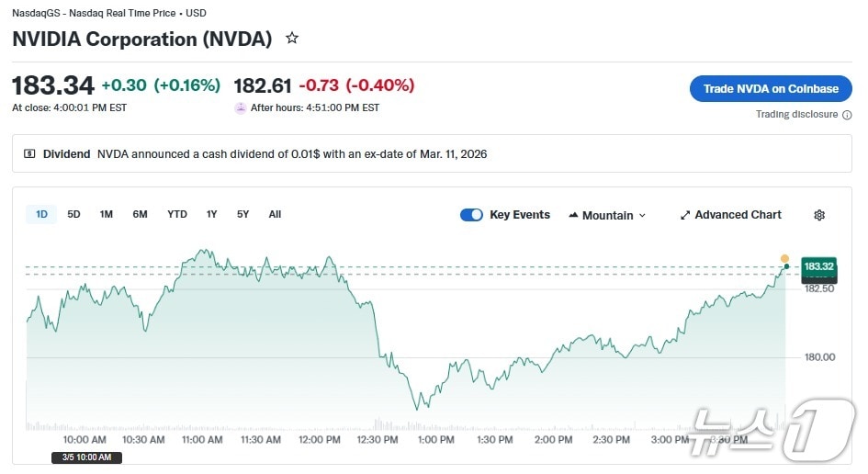Open the Mountain chart type dropdown

[607, 215]
